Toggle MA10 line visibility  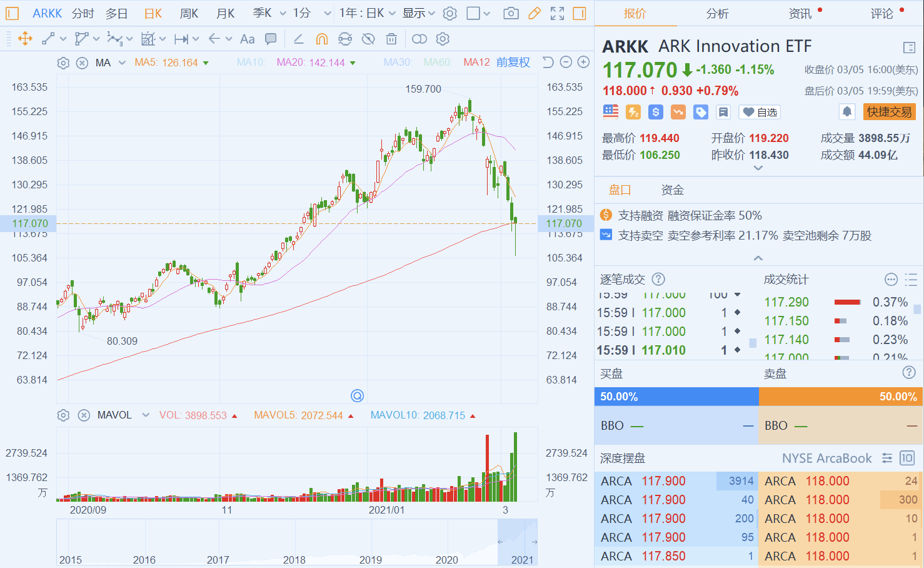[x=251, y=63]
